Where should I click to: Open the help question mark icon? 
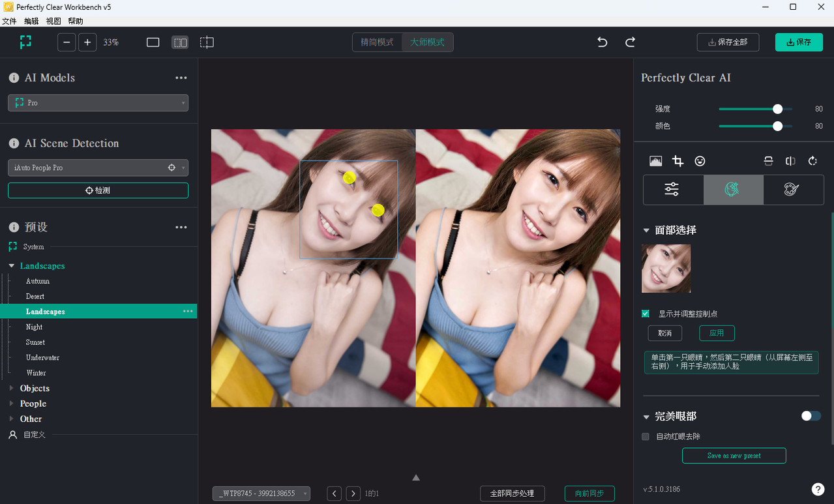click(818, 489)
